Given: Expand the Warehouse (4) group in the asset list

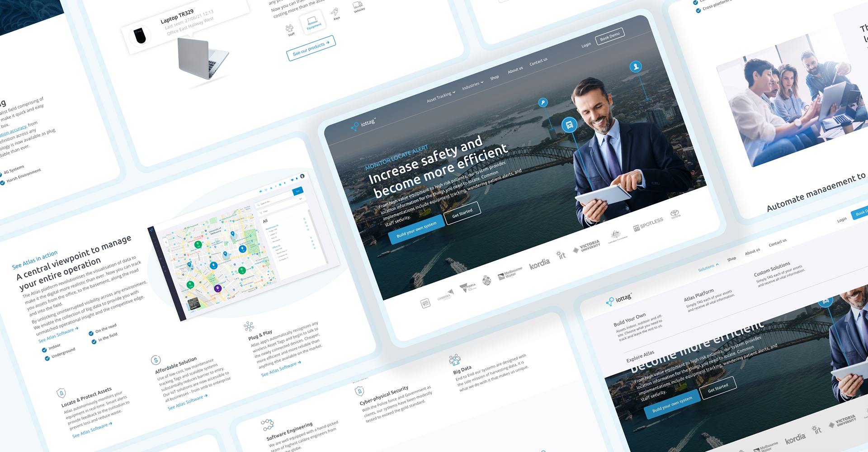Looking at the screenshot, I should point(272,226).
